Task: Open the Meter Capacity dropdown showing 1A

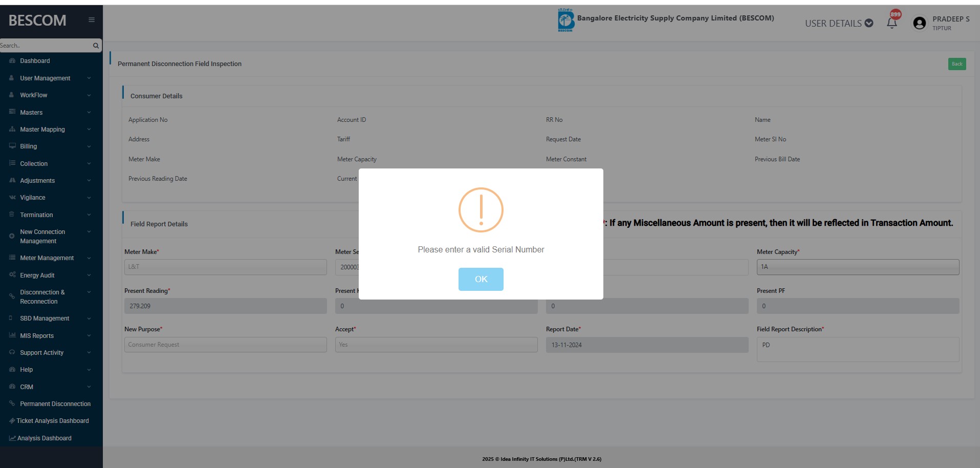Action: coord(858,267)
